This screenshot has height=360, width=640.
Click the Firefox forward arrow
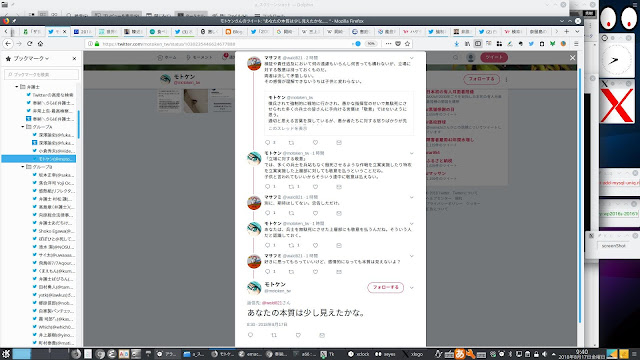point(19,44)
